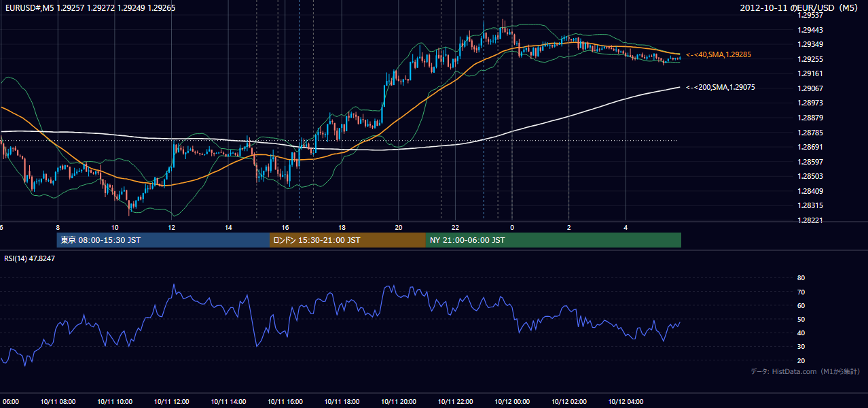The width and height of the screenshot is (868, 408).
Task: Click the 10/12 04:00 bottom axis label
Action: (626, 402)
